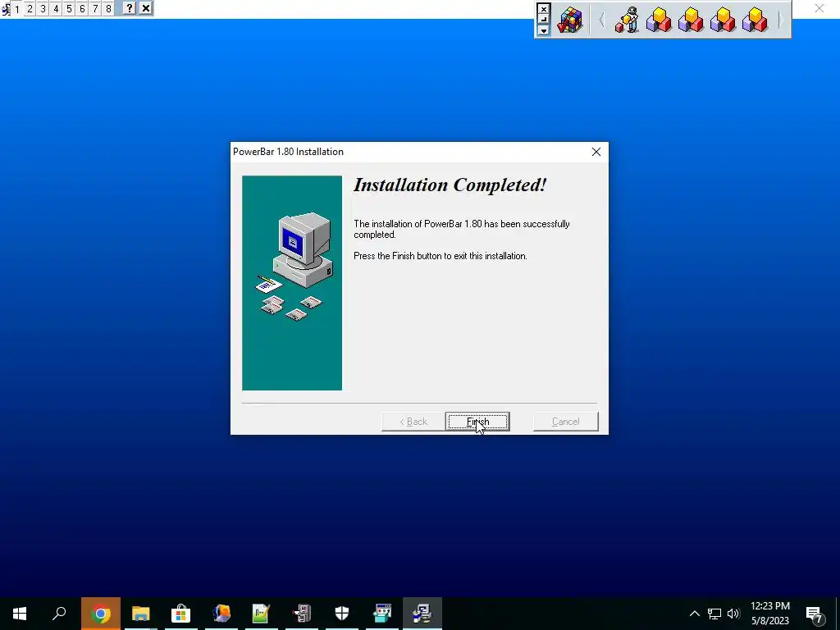The width and height of the screenshot is (840, 630).
Task: Click the gray X at top-right corner
Action: [x=819, y=8]
